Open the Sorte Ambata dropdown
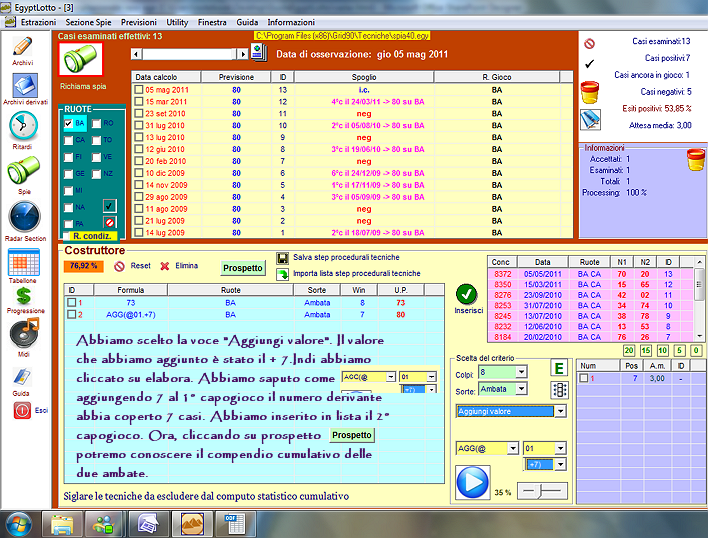 [522, 389]
